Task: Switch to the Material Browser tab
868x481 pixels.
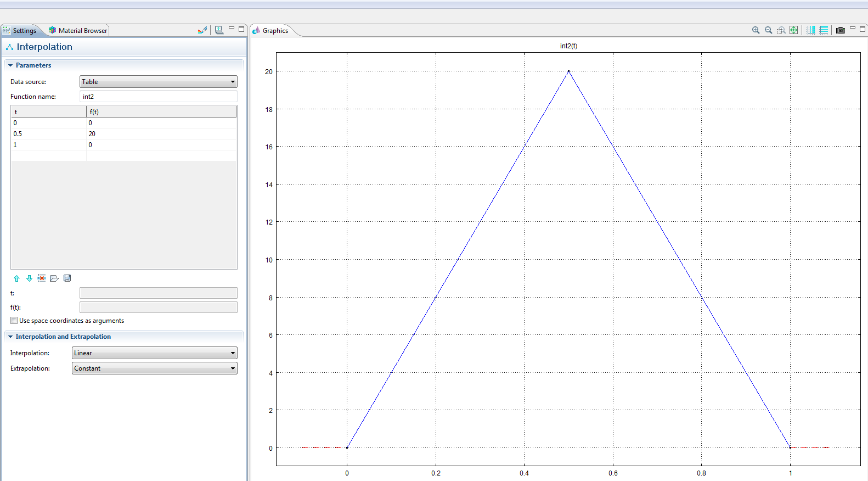Action: (x=78, y=31)
